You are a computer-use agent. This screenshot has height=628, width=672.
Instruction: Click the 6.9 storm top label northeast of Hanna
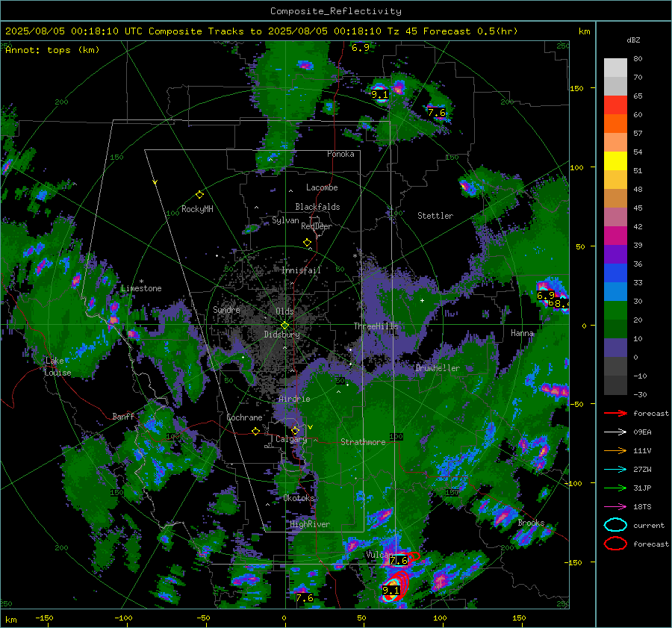[x=546, y=296]
